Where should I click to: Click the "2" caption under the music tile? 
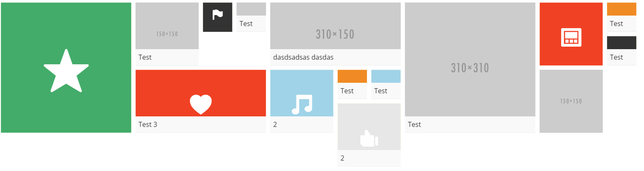tap(275, 124)
